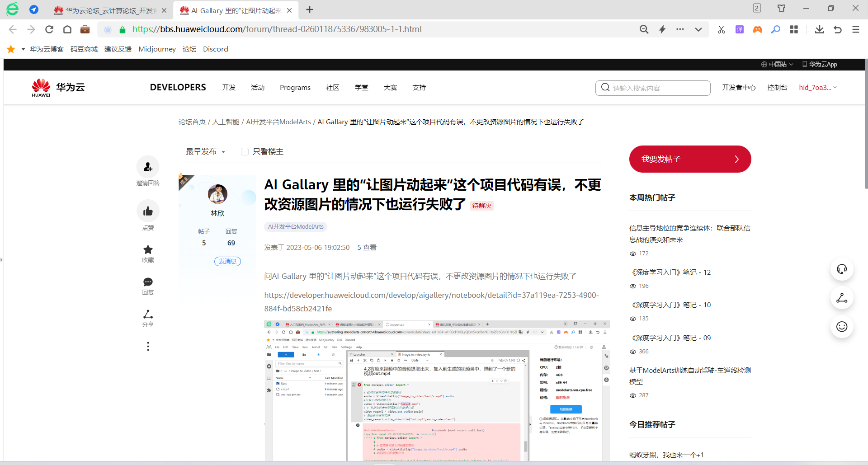The width and height of the screenshot is (868, 465).
Task: Open the 开发 navigation menu
Action: (229, 88)
